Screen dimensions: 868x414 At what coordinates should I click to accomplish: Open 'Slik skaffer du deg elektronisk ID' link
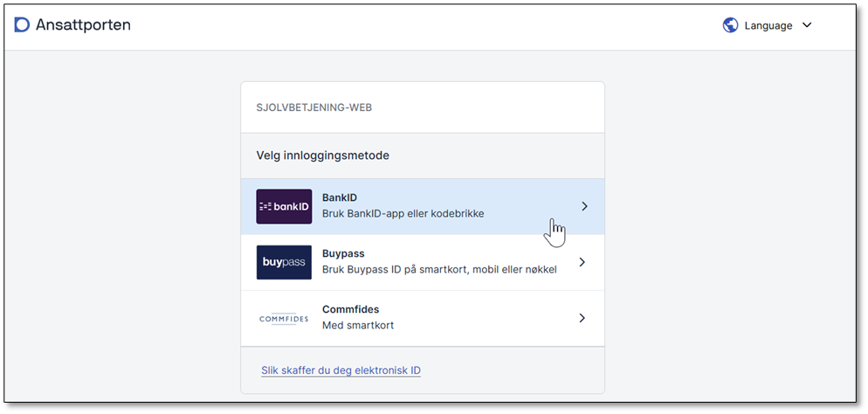(341, 370)
